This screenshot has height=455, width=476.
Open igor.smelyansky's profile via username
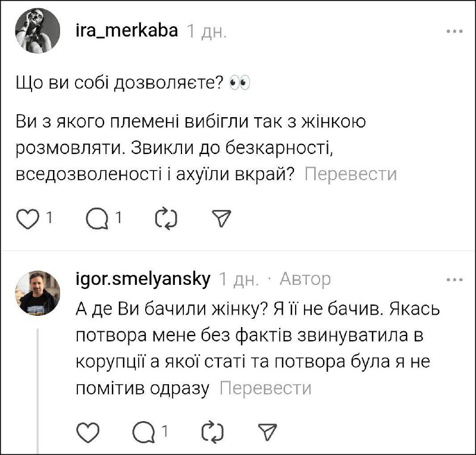(x=143, y=278)
